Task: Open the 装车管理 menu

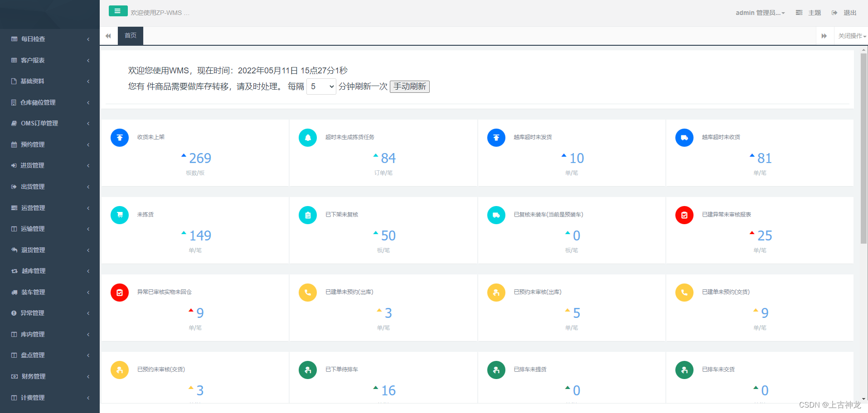Action: (x=50, y=292)
